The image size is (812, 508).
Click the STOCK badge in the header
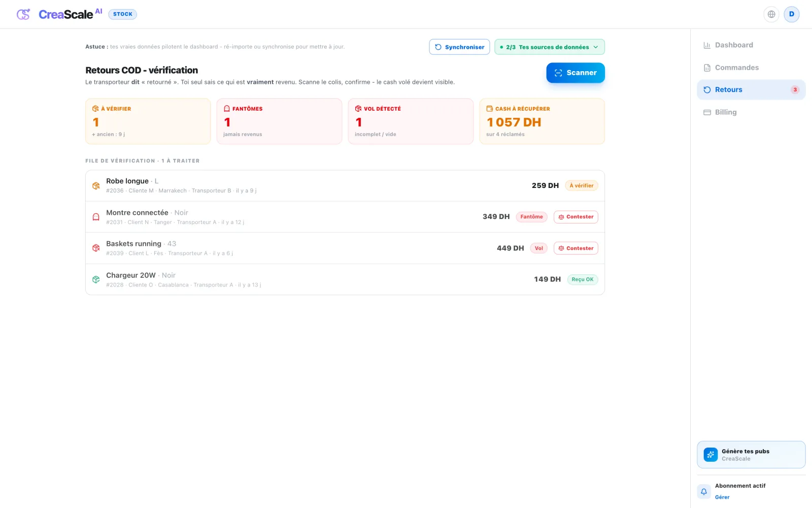point(123,14)
